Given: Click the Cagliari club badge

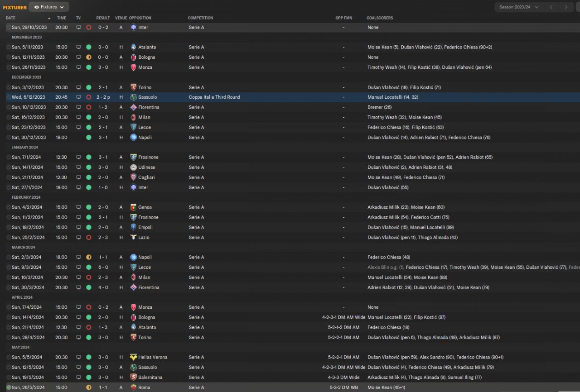Looking at the screenshot, I should [133, 177].
